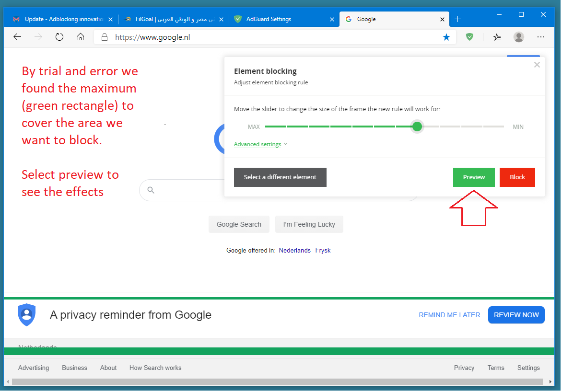Click the bookmark star icon
The height and width of the screenshot is (392, 562).
(446, 37)
